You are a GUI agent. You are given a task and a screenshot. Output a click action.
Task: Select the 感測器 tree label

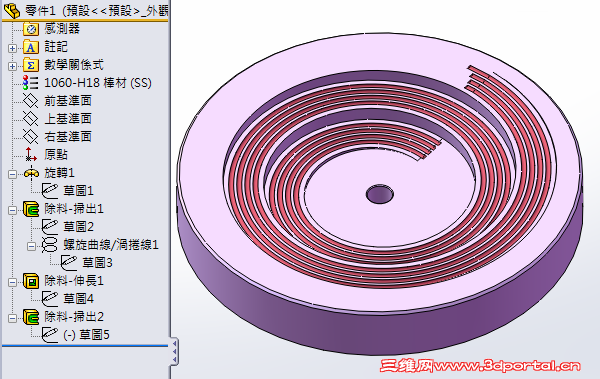coord(62,29)
